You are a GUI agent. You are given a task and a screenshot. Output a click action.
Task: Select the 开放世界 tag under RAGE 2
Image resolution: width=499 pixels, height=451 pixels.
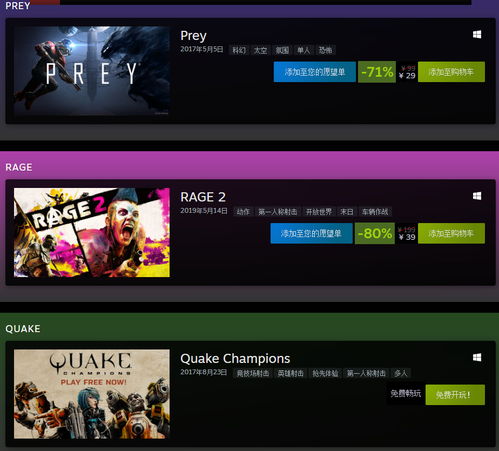point(319,212)
